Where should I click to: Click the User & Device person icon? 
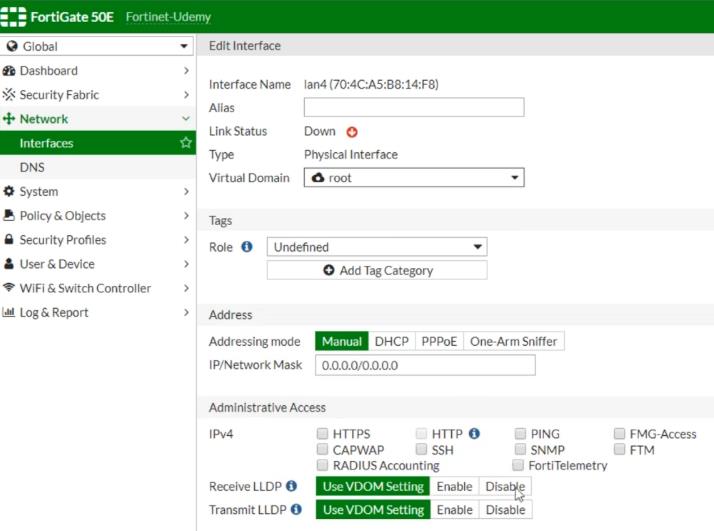9,264
